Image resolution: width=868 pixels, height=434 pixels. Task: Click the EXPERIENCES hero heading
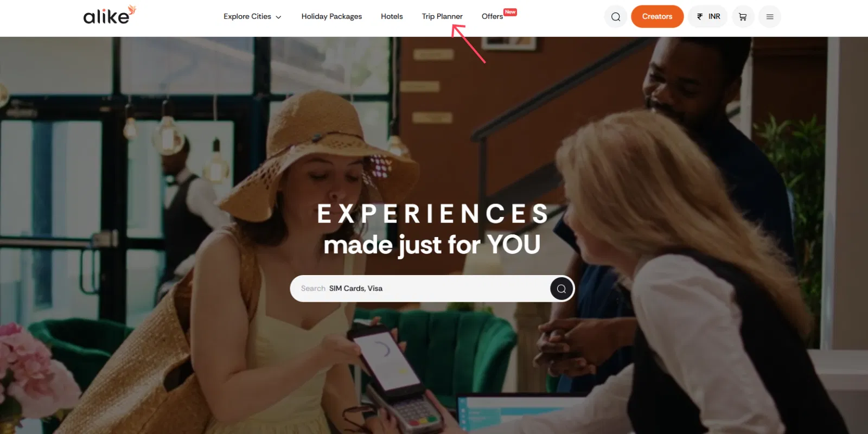(x=433, y=214)
